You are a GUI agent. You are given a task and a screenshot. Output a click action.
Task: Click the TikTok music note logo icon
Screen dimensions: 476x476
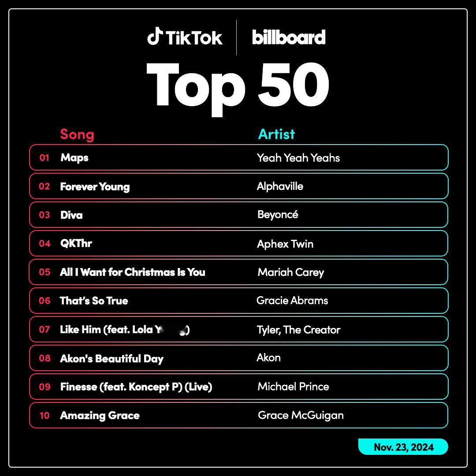coord(155,36)
